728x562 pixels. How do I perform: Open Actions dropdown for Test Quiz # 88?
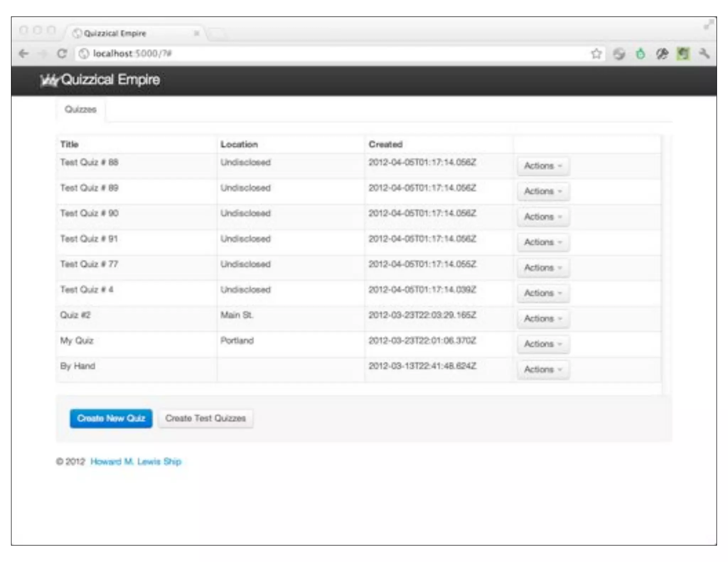click(543, 166)
